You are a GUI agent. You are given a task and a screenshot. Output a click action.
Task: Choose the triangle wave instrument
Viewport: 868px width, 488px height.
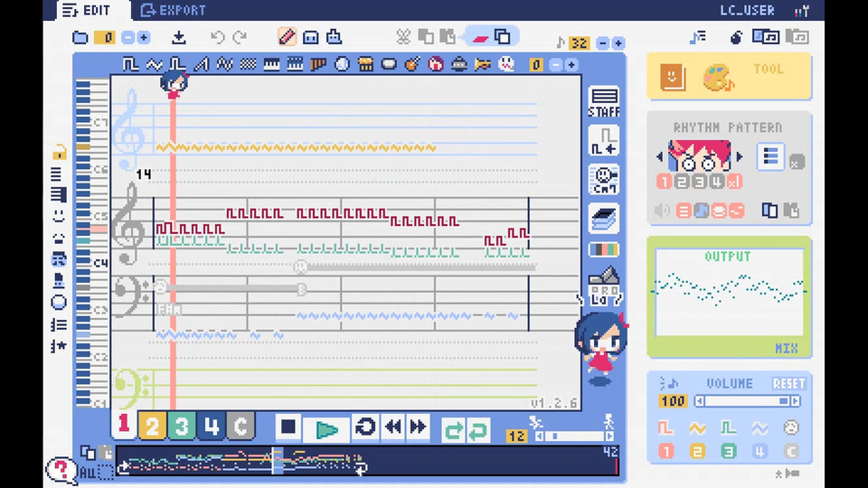click(154, 64)
